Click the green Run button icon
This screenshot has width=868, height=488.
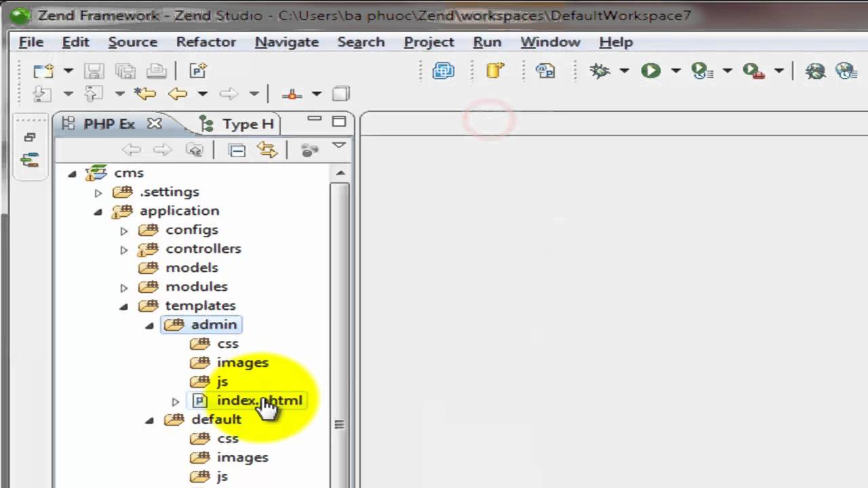(x=651, y=70)
